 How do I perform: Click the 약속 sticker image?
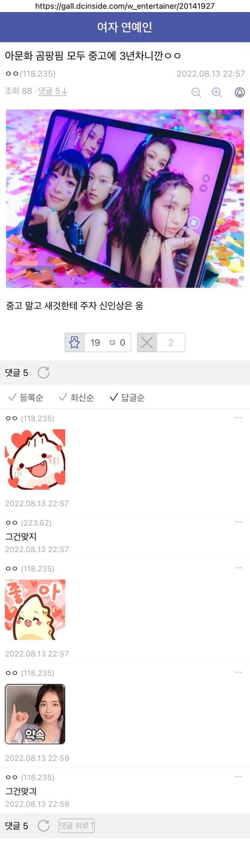[35, 714]
